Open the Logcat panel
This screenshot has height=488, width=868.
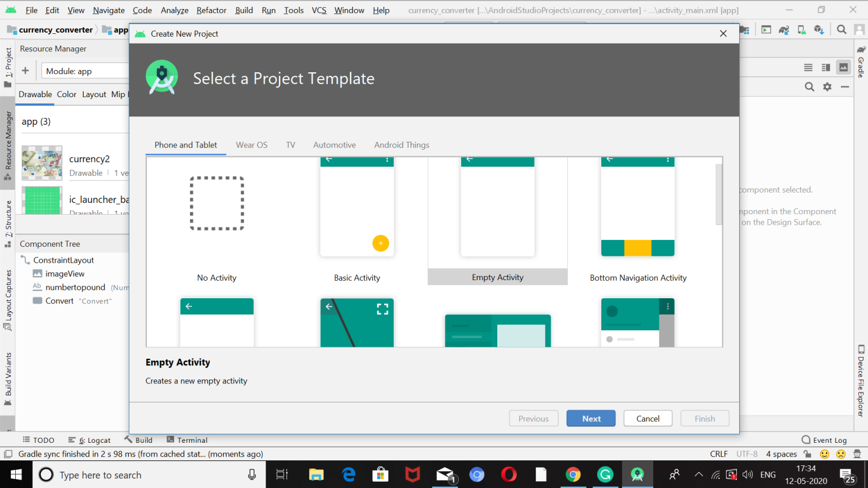[x=94, y=439]
